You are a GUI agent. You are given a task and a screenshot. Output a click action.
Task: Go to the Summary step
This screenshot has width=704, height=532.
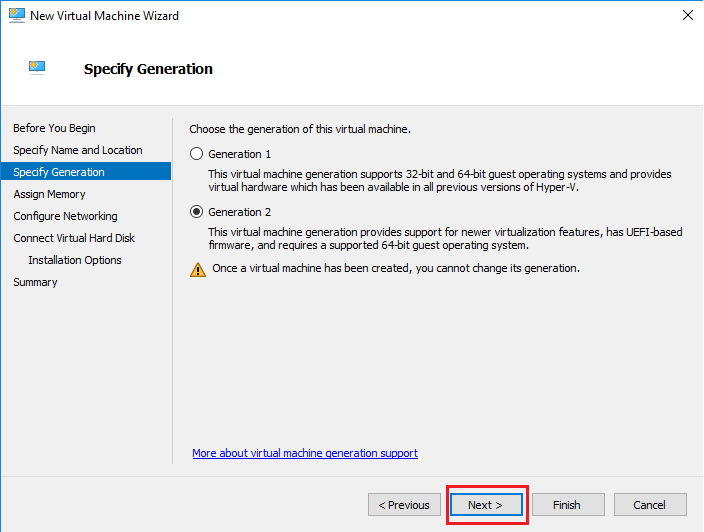tap(35, 282)
